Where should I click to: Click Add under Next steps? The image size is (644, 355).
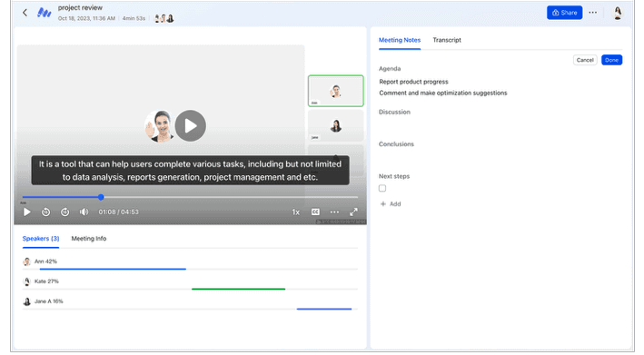pyautogui.click(x=391, y=204)
